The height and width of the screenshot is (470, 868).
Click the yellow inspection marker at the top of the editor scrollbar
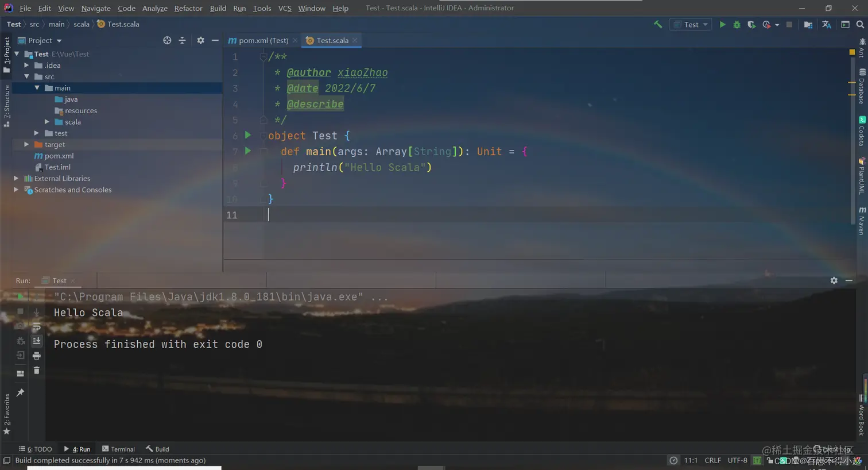click(852, 52)
